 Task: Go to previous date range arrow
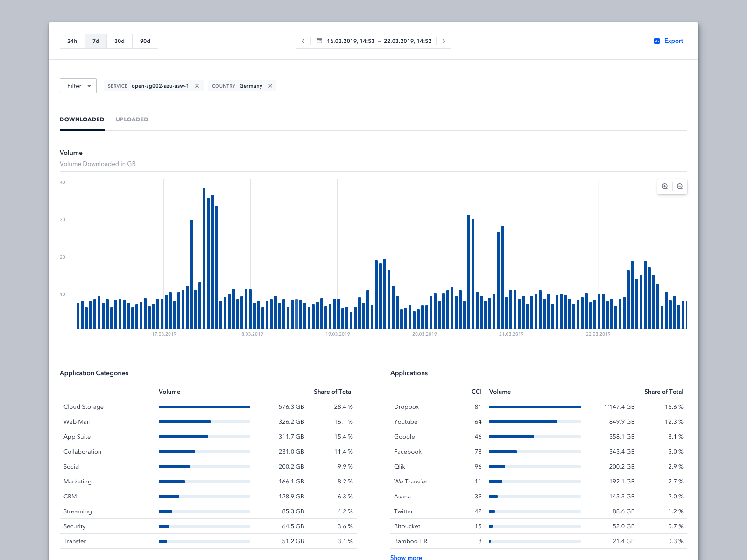point(303,41)
